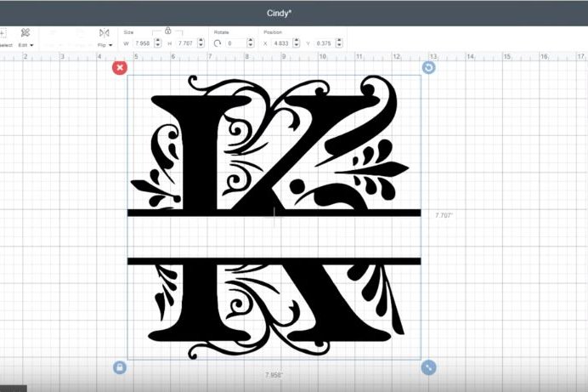Open the Edit tool icon
The image size is (588, 392).
(x=25, y=33)
